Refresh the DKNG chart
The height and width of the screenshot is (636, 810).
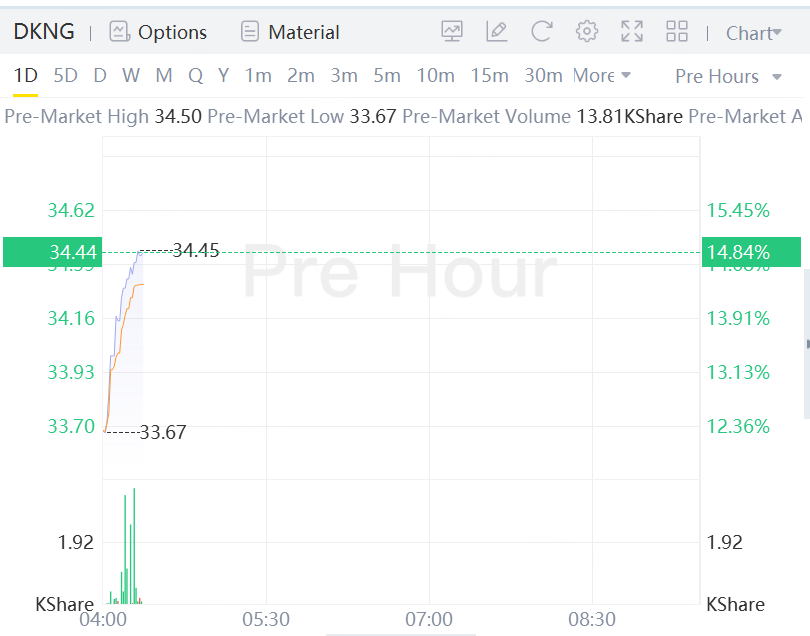pyautogui.click(x=542, y=32)
